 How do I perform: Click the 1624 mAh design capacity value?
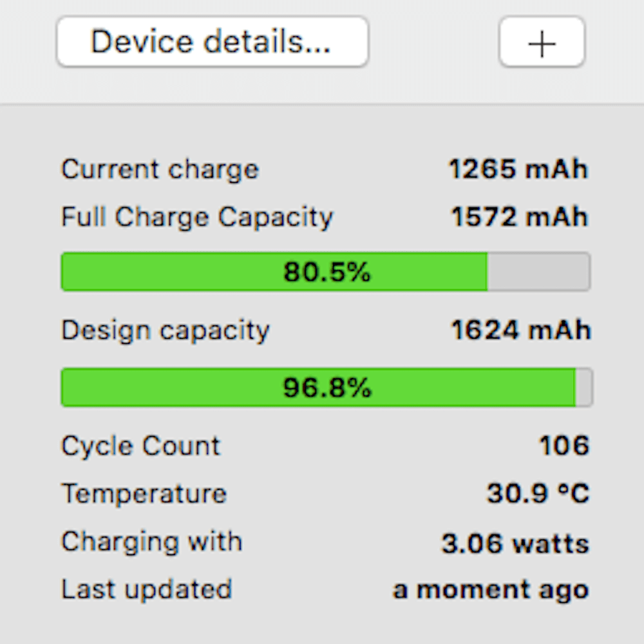coord(520,330)
